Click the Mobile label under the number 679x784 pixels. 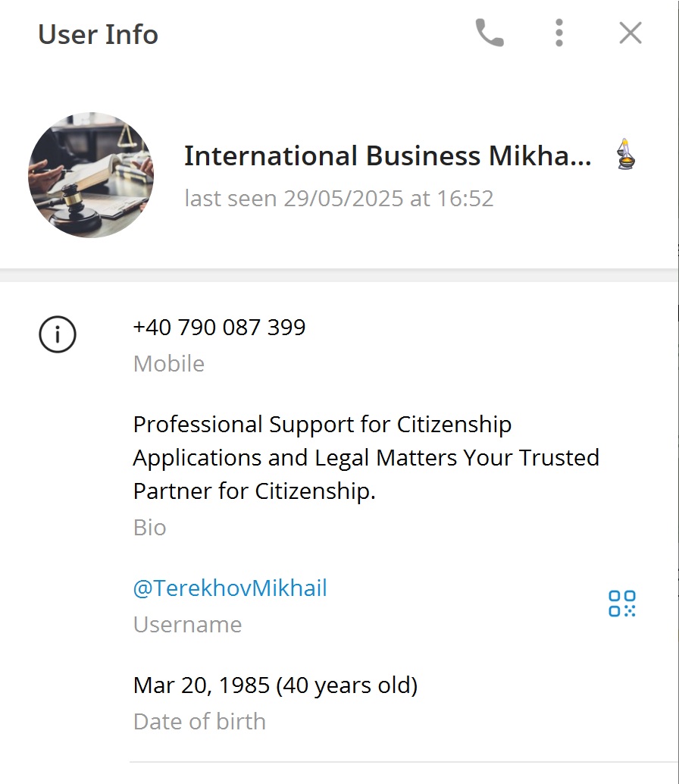169,364
